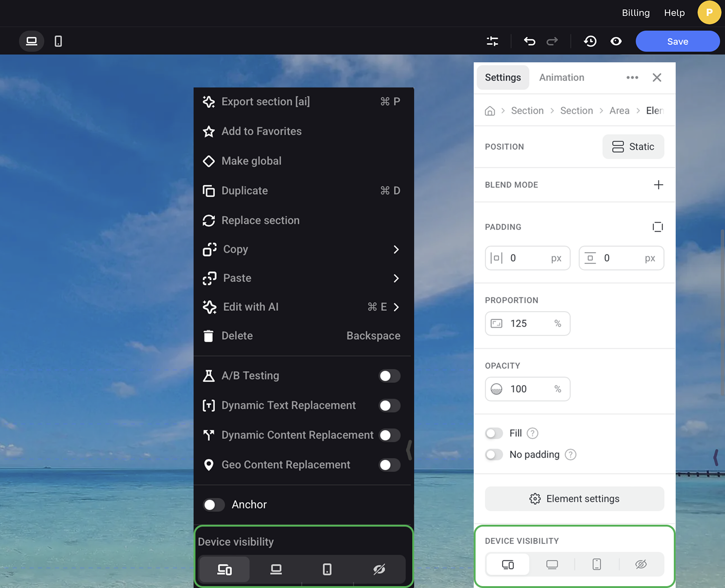Image resolution: width=725 pixels, height=588 pixels.
Task: Switch to mobile view in top toolbar
Action: (x=58, y=41)
